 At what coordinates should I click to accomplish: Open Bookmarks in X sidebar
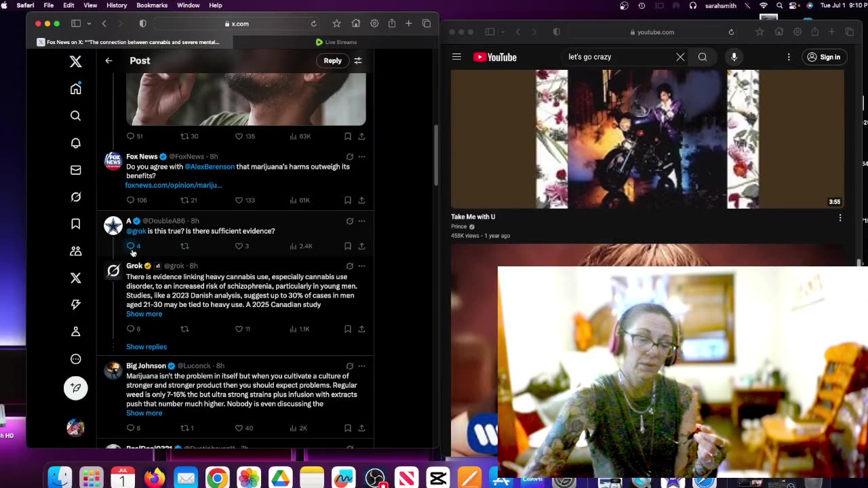[75, 224]
